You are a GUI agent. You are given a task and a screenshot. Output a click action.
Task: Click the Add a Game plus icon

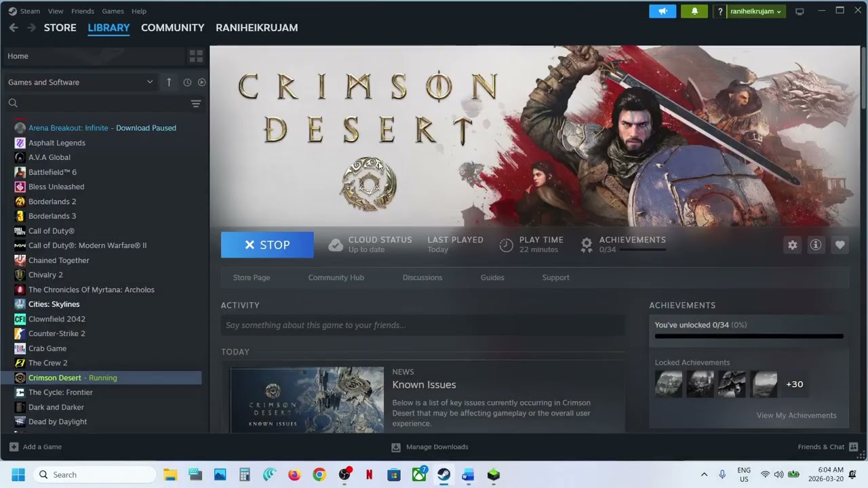tap(14, 447)
